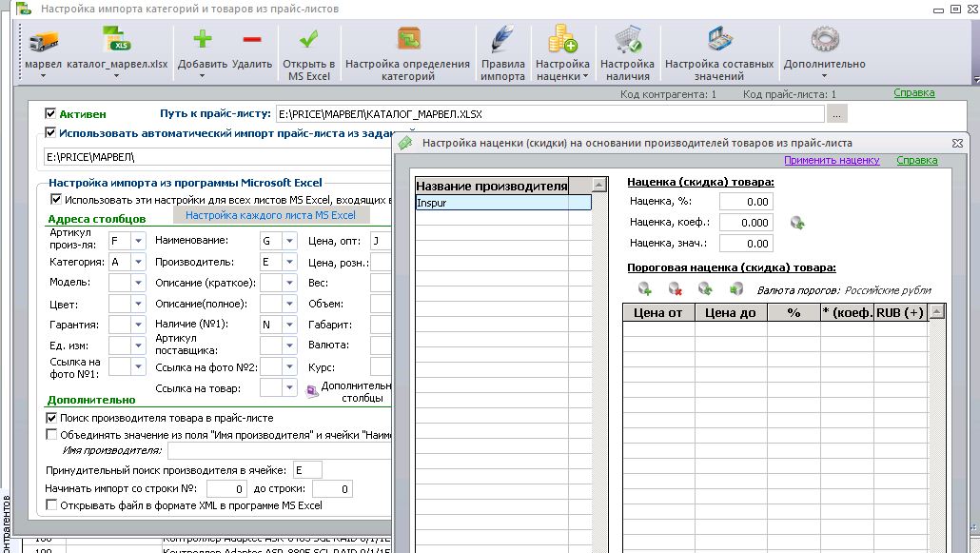Select Inspur manufacturer row
Image resolution: width=980 pixels, height=553 pixels.
tap(503, 203)
